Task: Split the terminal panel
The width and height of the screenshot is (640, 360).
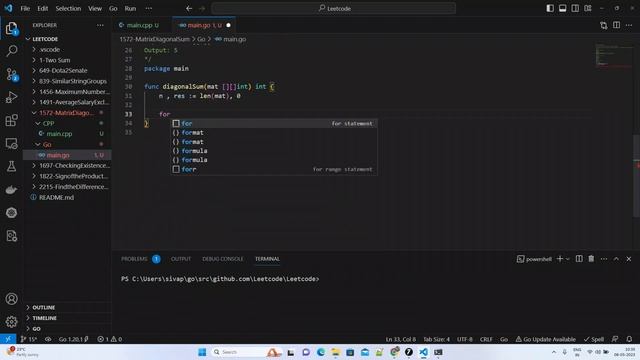Action: point(579,259)
